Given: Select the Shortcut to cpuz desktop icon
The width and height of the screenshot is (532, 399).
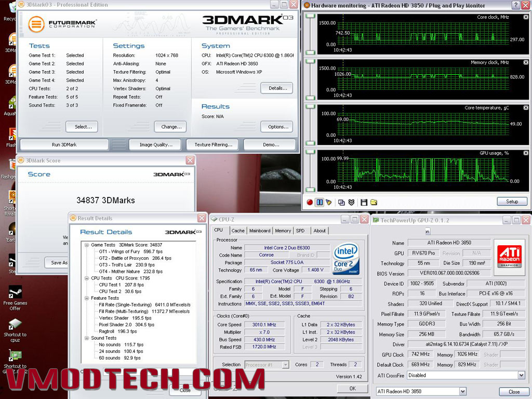Looking at the screenshot, I should pos(15,330).
